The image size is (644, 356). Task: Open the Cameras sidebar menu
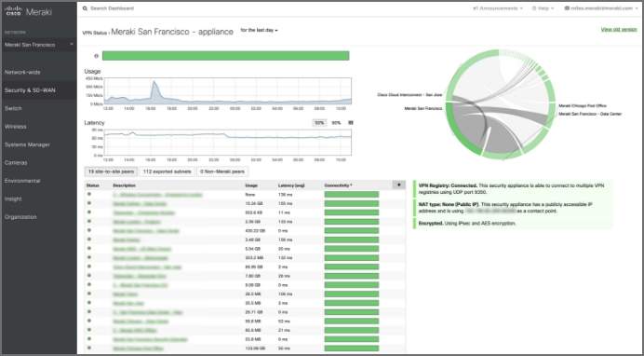(x=16, y=162)
